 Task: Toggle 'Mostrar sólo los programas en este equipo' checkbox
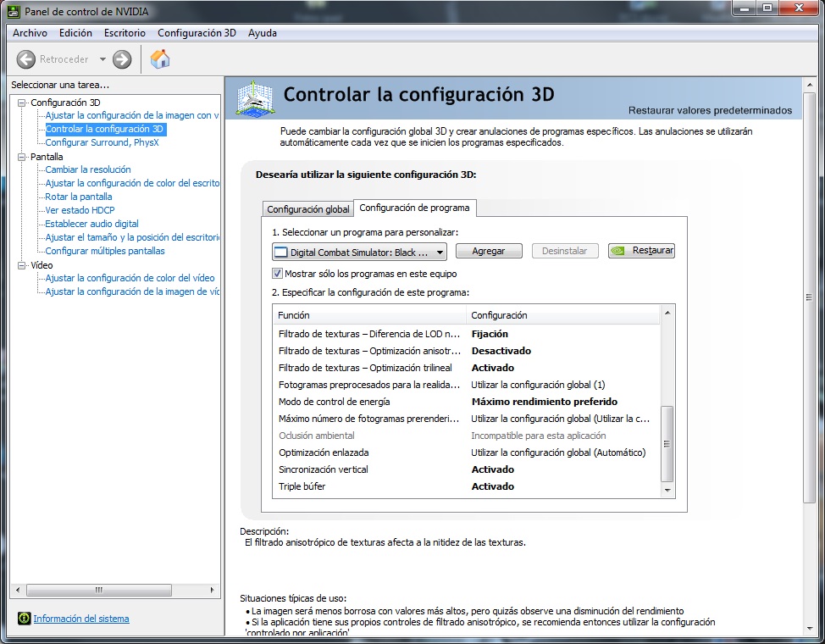point(277,274)
